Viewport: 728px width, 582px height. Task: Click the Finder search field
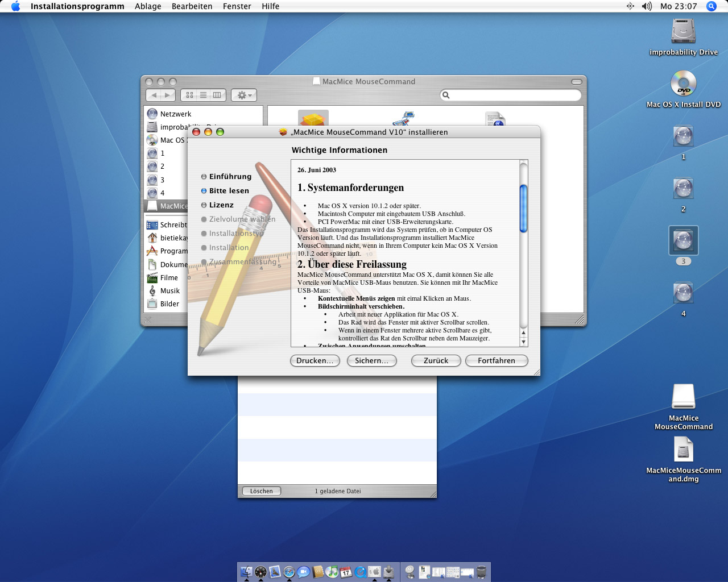[x=511, y=95]
